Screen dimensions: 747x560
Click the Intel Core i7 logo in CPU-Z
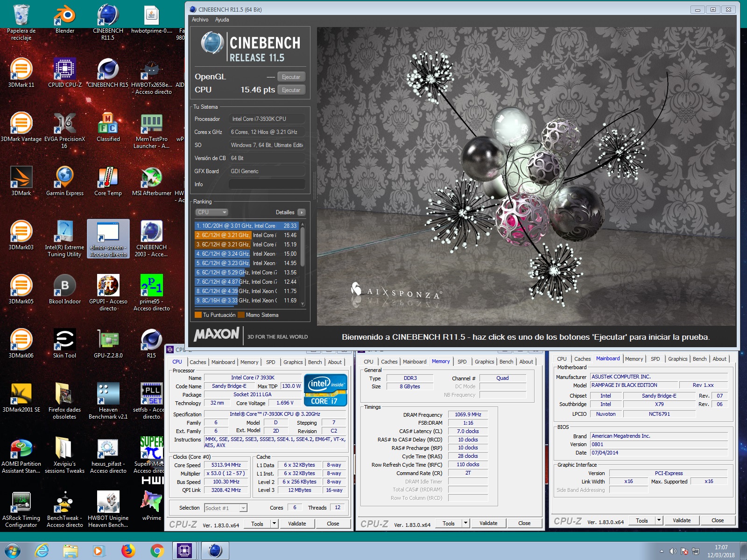[x=326, y=390]
